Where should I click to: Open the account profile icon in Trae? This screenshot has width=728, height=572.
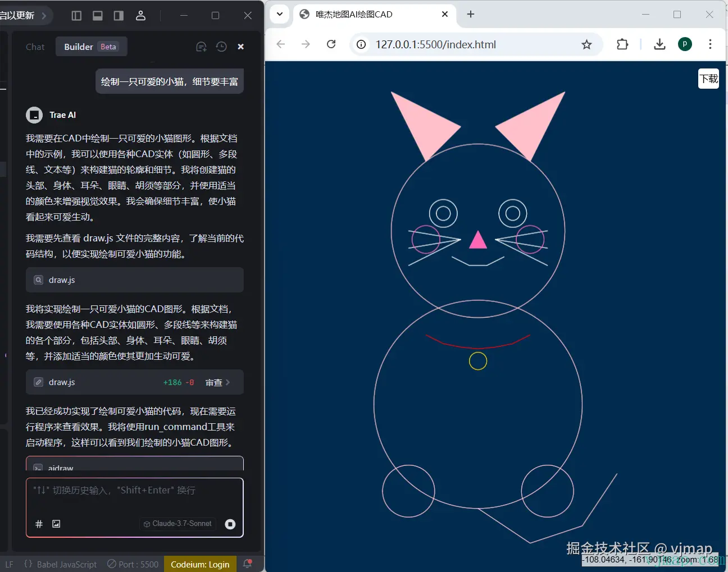tap(140, 16)
